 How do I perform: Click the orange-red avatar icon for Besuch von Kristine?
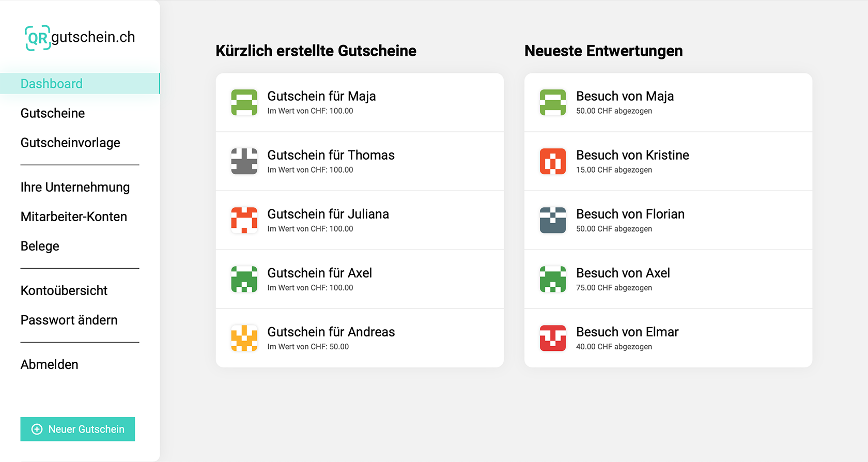point(553,161)
